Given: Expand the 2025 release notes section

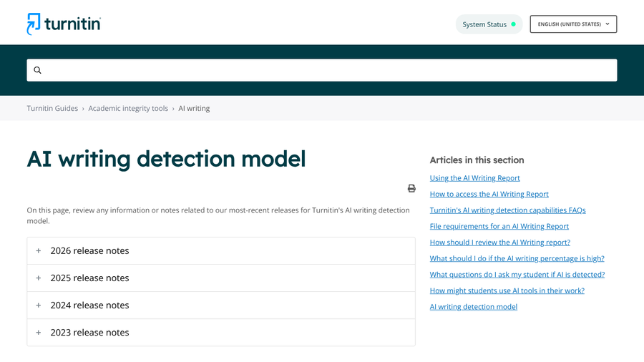Looking at the screenshot, I should tap(221, 278).
